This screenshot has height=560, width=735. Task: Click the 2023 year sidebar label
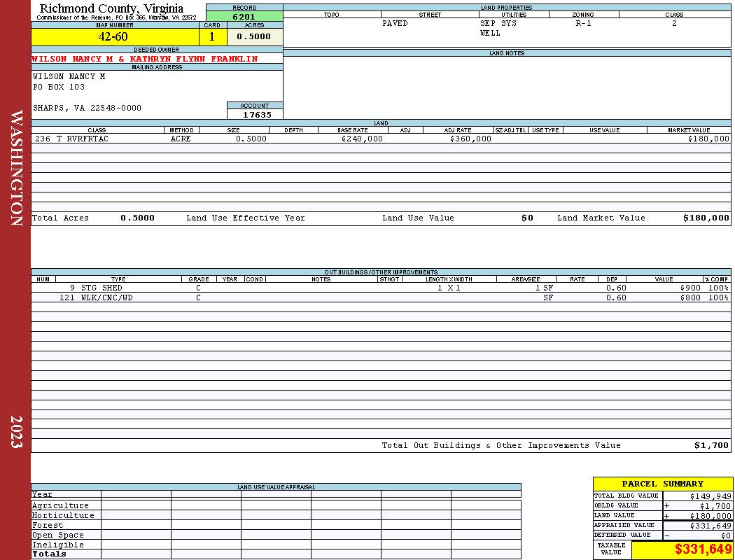point(16,432)
